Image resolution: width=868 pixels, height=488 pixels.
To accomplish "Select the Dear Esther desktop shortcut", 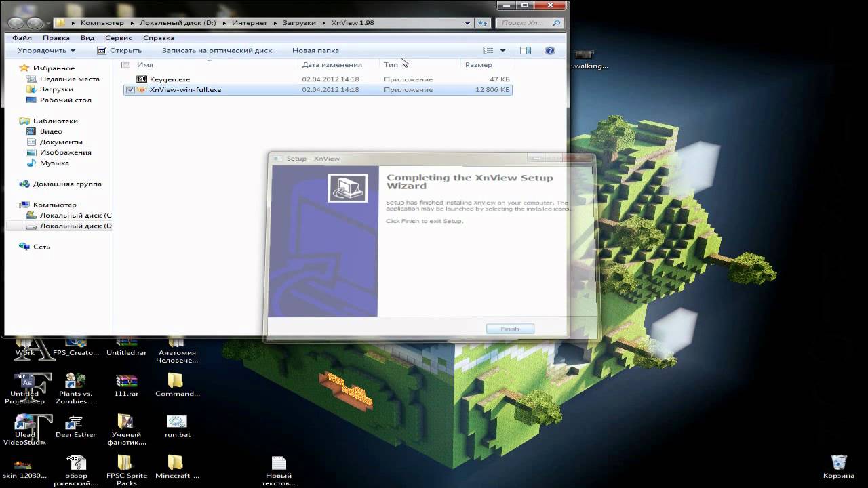I will (x=75, y=426).
